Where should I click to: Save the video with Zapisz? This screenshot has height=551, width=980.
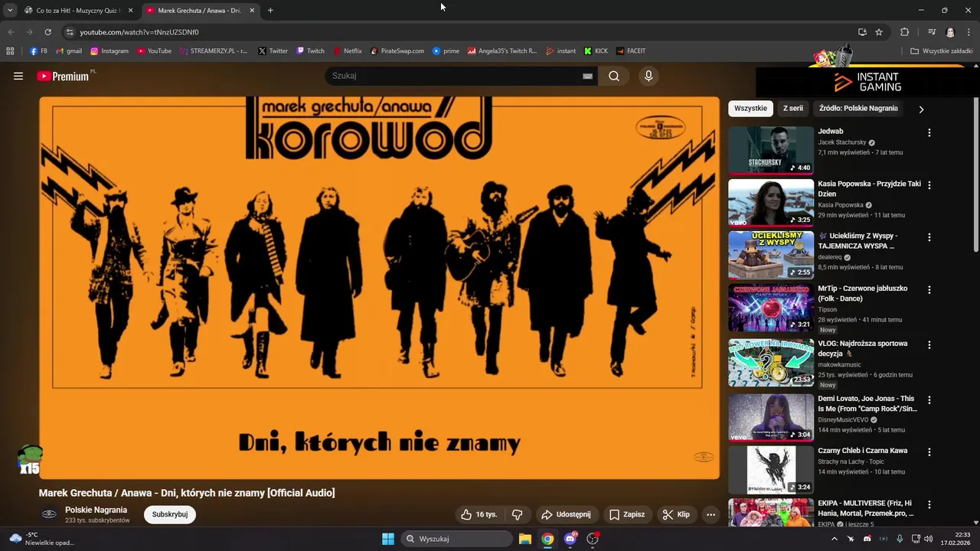point(627,514)
